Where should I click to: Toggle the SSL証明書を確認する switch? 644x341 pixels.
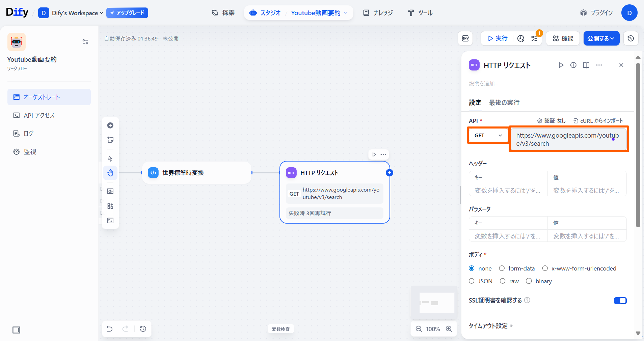coord(620,301)
